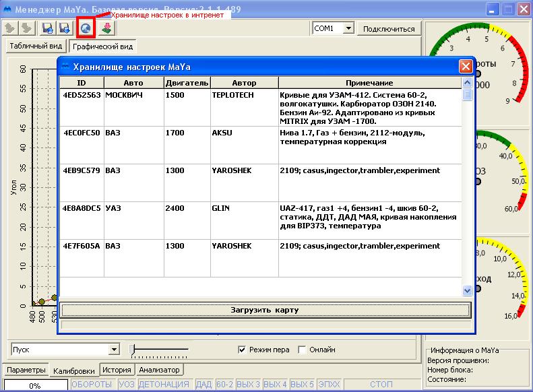Screen dimensions: 533x392
Task: Click the second floppy disk toolbar icon
Action: [x=65, y=28]
